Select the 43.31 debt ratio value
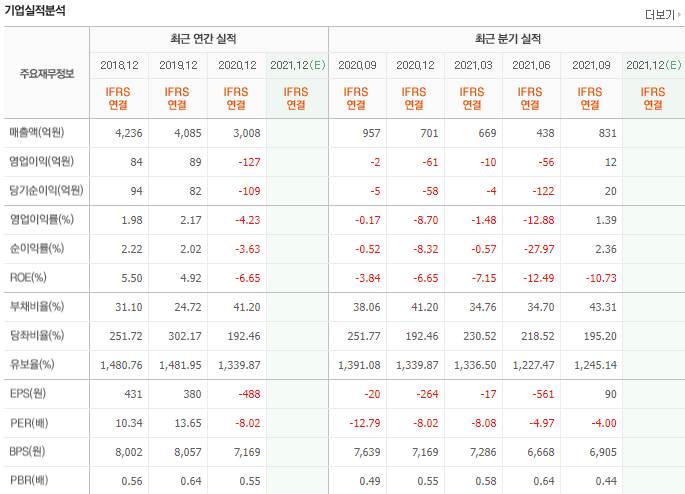 tap(603, 307)
